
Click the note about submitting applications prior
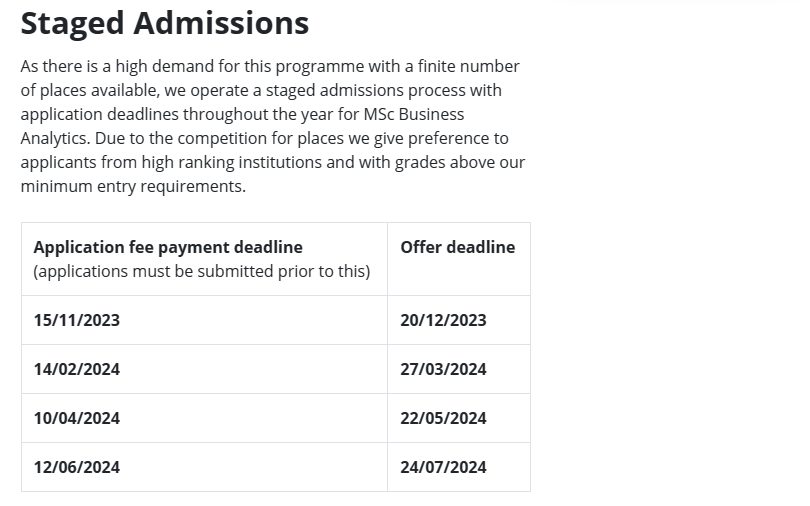[x=202, y=272]
